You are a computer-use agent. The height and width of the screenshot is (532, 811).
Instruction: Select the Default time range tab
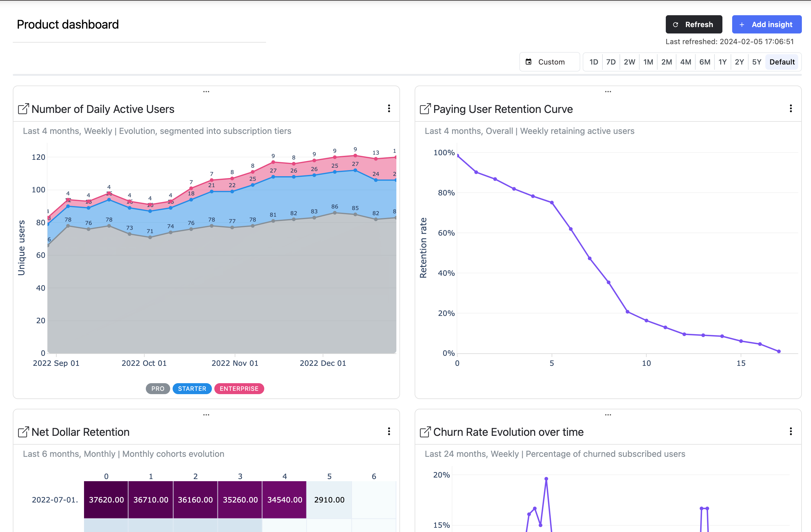click(782, 62)
